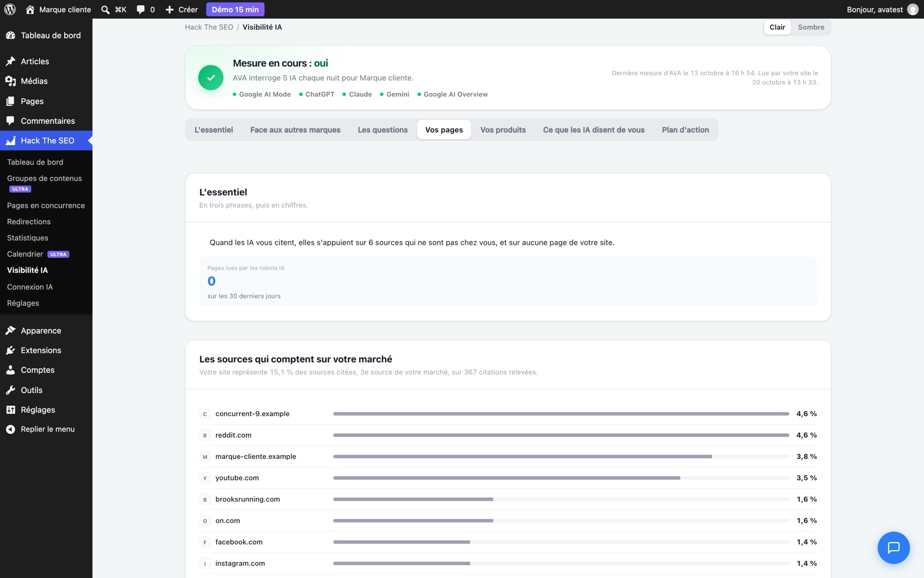
Task: Click the search magnifier icon
Action: click(x=105, y=9)
